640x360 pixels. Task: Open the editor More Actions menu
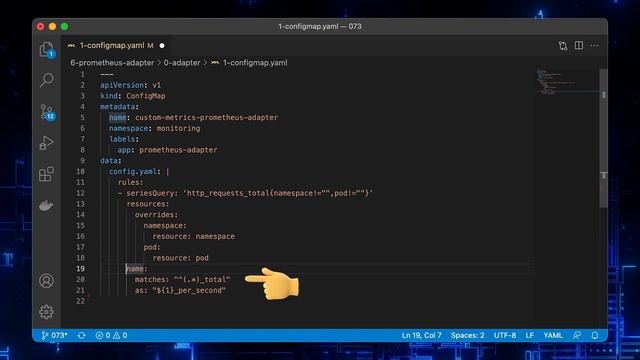point(594,45)
